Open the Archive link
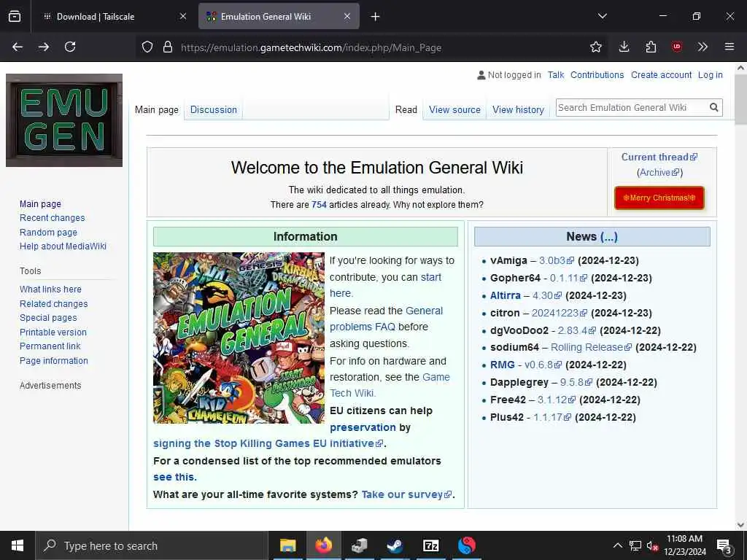 (659, 172)
